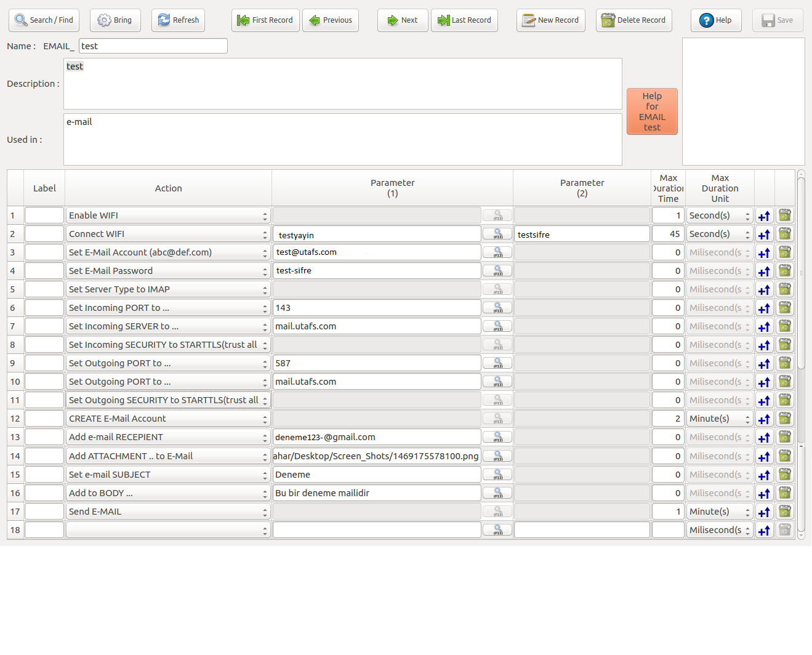
Task: Jump to the Last Record
Action: [x=464, y=20]
